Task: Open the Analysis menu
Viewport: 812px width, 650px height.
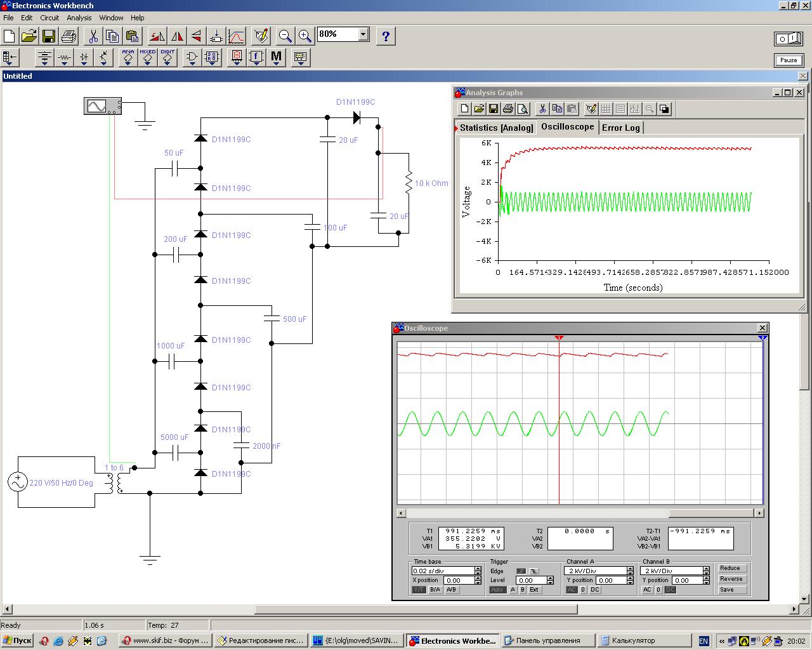Action: point(79,18)
